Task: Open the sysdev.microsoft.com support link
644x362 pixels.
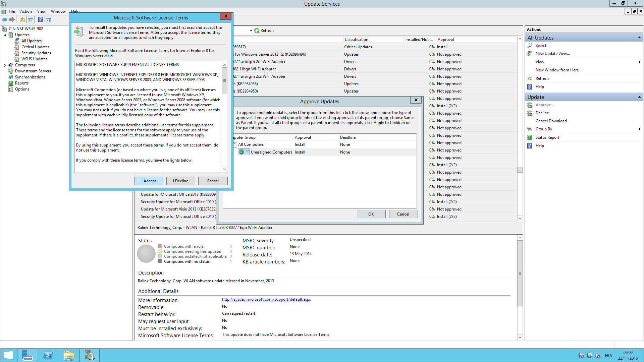Action: 266,299
